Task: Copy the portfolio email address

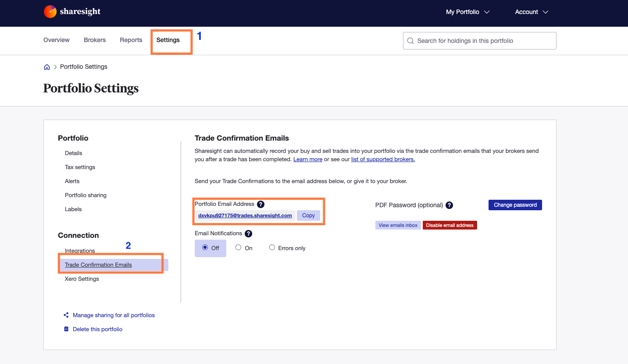Action: pos(308,216)
